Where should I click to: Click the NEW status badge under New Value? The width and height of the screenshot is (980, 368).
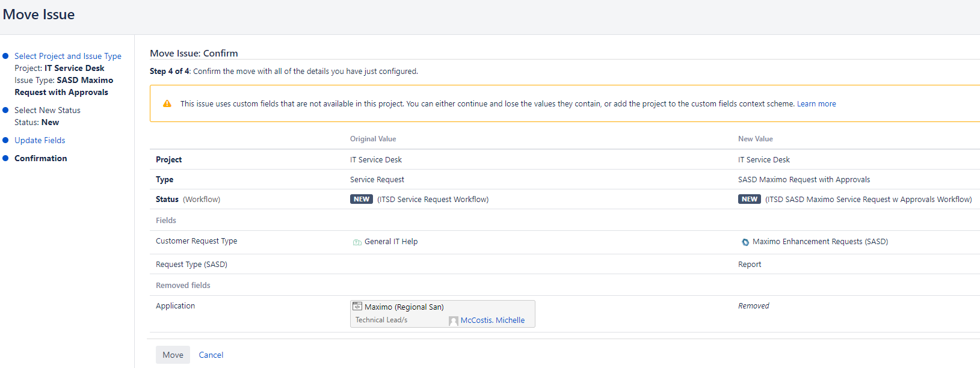click(x=750, y=199)
